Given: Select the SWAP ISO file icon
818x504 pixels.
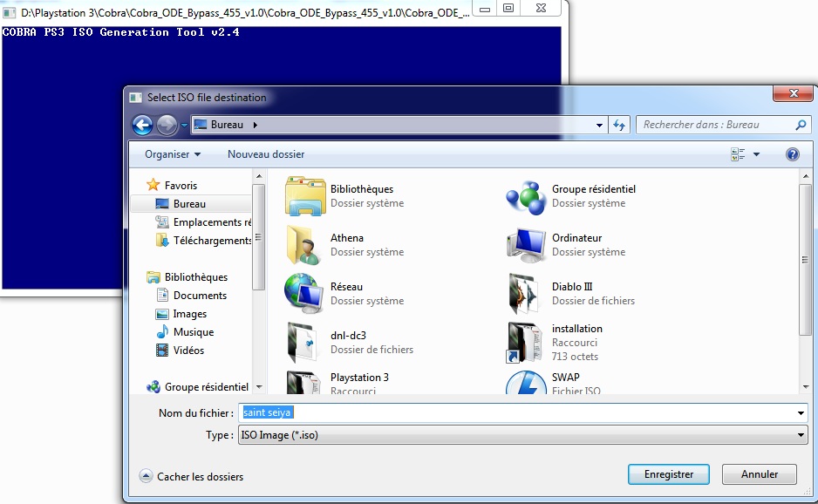Looking at the screenshot, I should click(527, 384).
